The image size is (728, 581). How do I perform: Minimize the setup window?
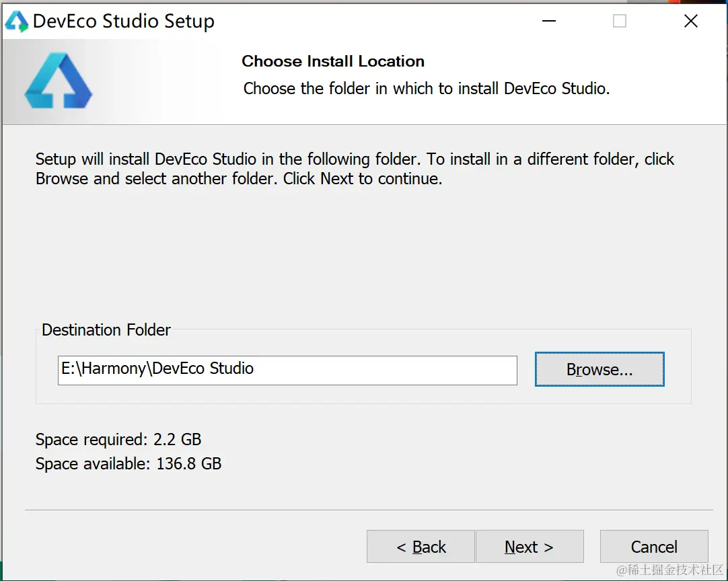549,22
